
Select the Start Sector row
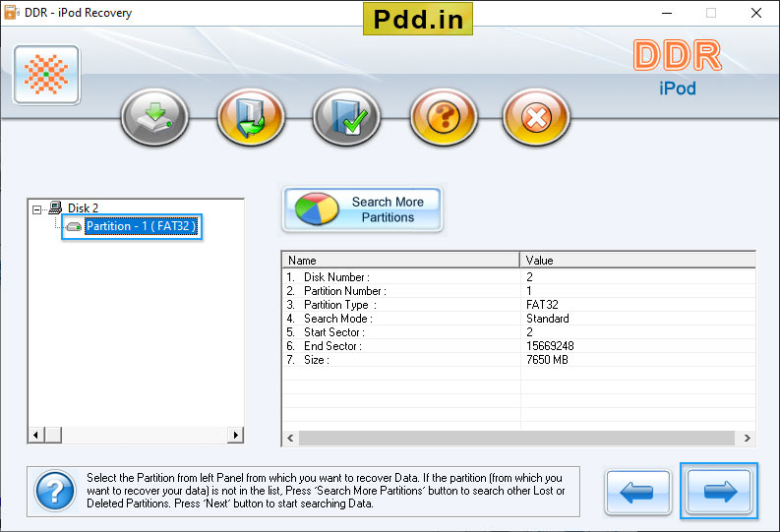tap(518, 332)
